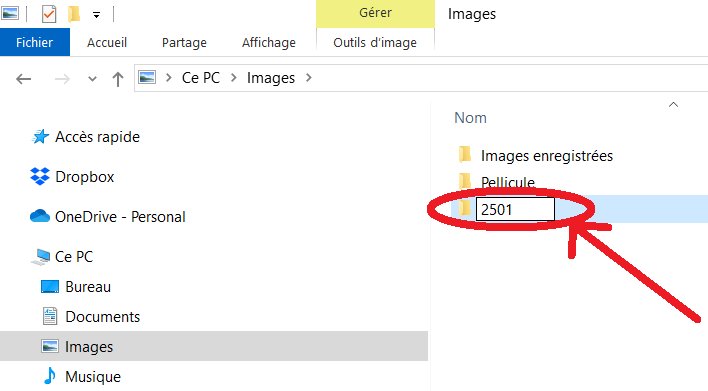Select the Musique folder in sidebar
Viewport: 708px width, 391px height.
tap(93, 377)
